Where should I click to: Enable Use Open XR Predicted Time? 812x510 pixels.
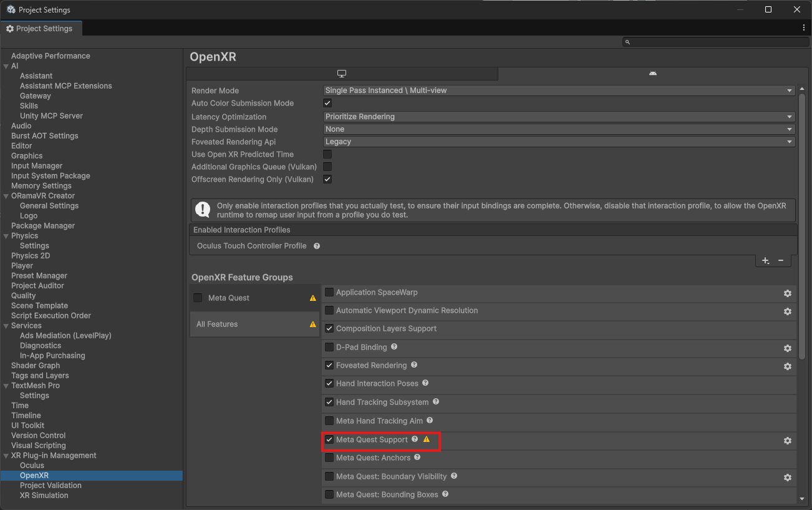[327, 154]
